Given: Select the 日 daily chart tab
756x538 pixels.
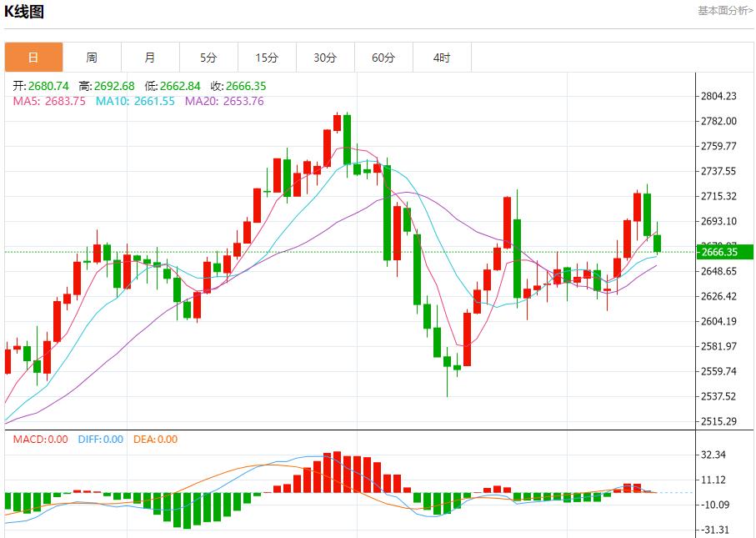Looking at the screenshot, I should pos(33,58).
